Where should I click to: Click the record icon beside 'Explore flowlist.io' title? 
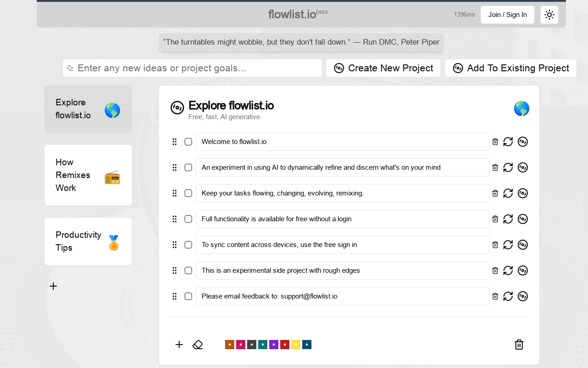click(x=177, y=108)
